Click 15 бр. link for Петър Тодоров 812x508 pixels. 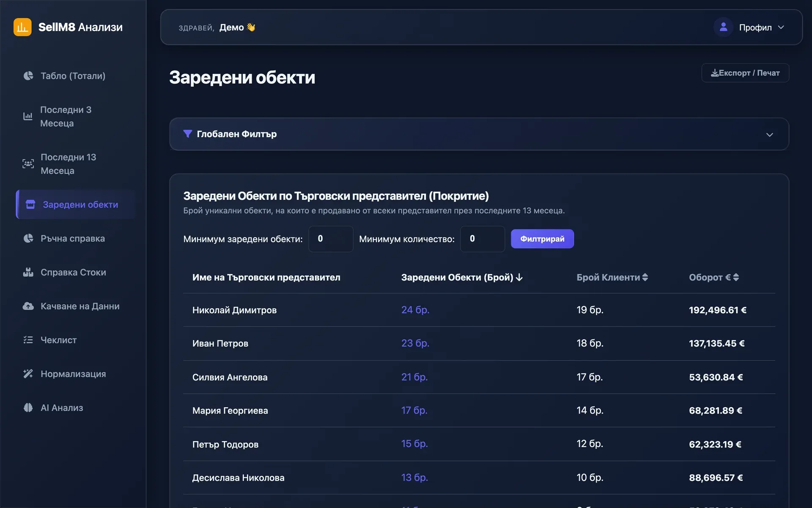coord(414,444)
